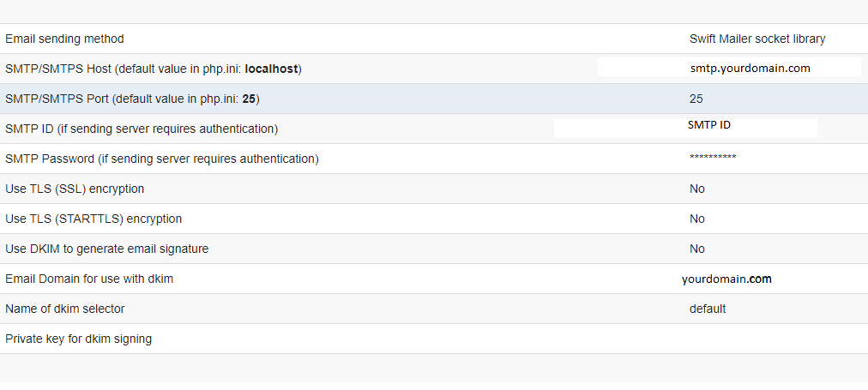Select the No value for STARTTLS
The height and width of the screenshot is (390, 868).
coord(697,219)
